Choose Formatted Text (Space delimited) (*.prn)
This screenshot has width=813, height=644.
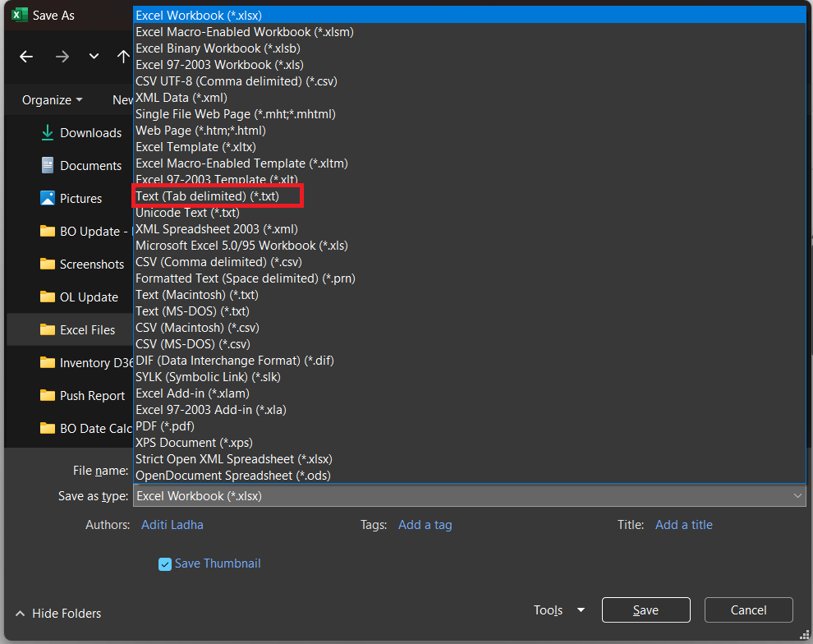[x=469, y=278]
